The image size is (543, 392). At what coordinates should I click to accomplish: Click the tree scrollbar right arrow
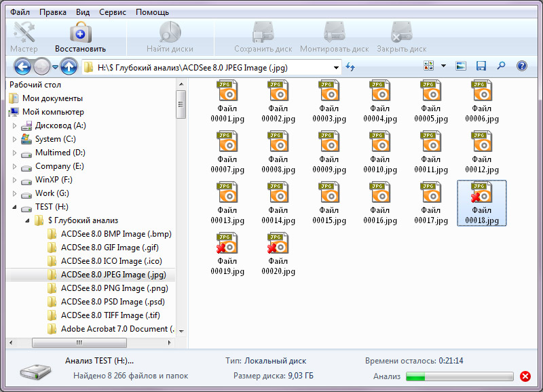tap(169, 343)
